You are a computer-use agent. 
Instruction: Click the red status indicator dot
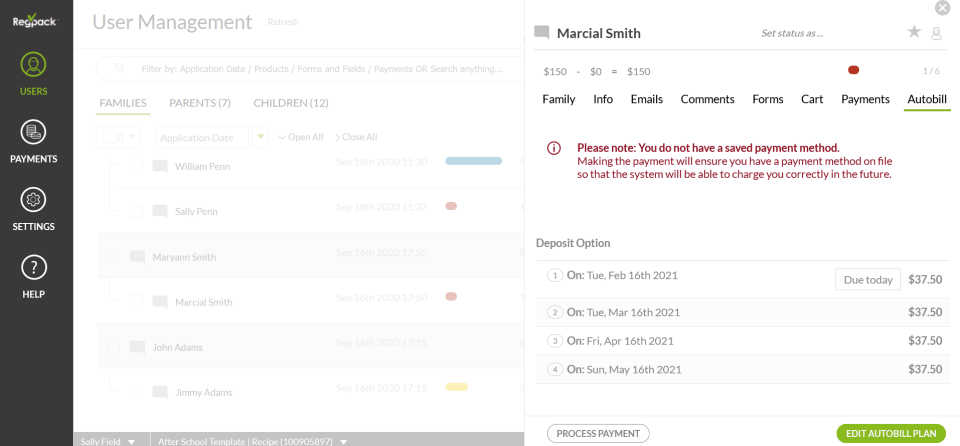click(x=853, y=70)
